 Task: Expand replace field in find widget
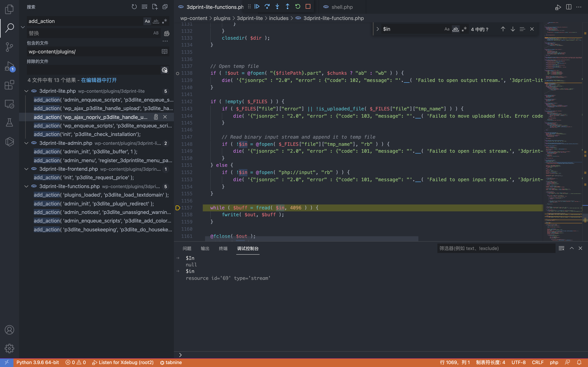pos(378,29)
